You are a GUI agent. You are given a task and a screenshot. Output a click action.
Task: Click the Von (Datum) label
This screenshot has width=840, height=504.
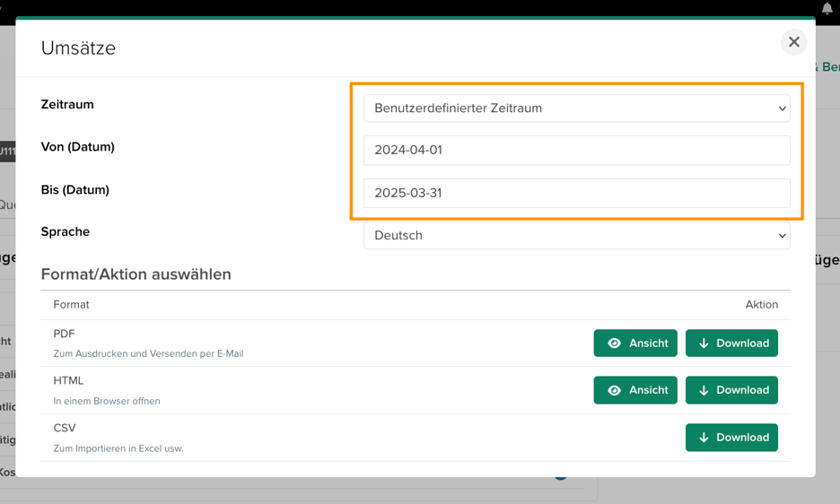78,147
